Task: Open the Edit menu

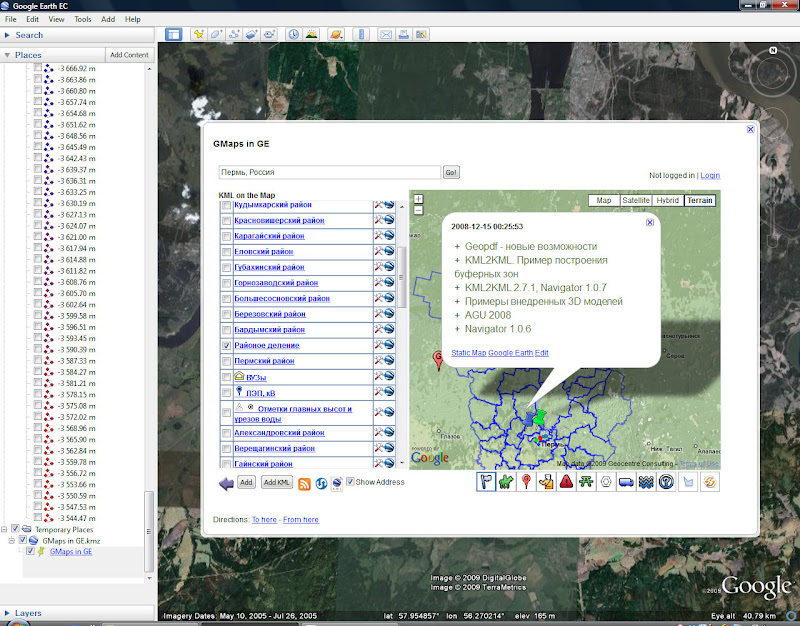Action: click(33, 19)
